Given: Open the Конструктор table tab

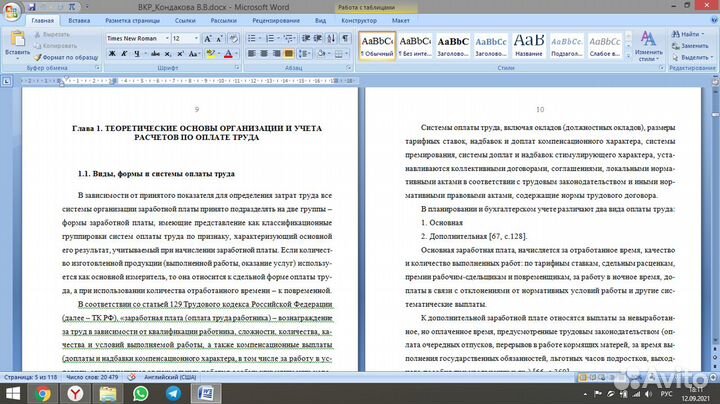Looking at the screenshot, I should [359, 21].
